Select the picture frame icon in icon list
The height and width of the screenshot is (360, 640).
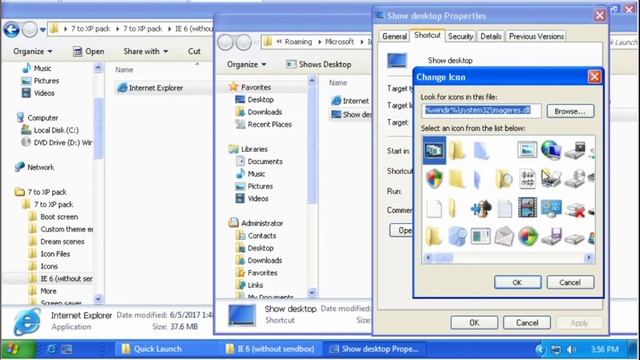(527, 150)
